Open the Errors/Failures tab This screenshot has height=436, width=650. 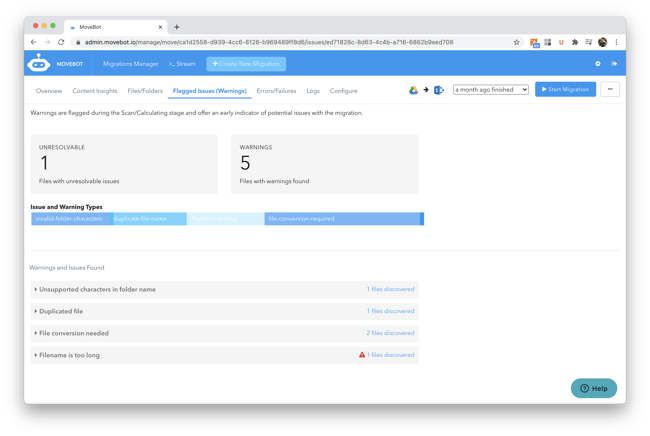click(x=276, y=91)
